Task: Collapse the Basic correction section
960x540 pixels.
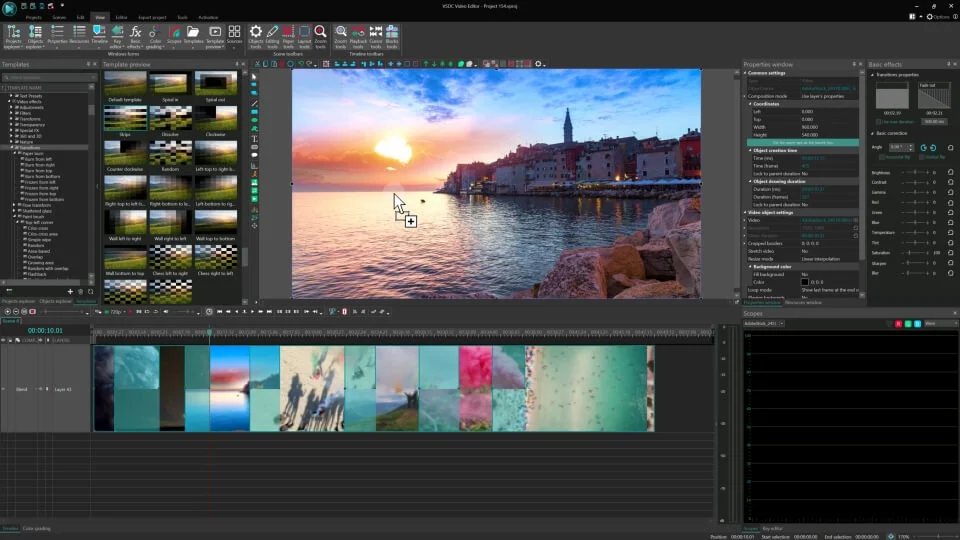Action: click(872, 133)
